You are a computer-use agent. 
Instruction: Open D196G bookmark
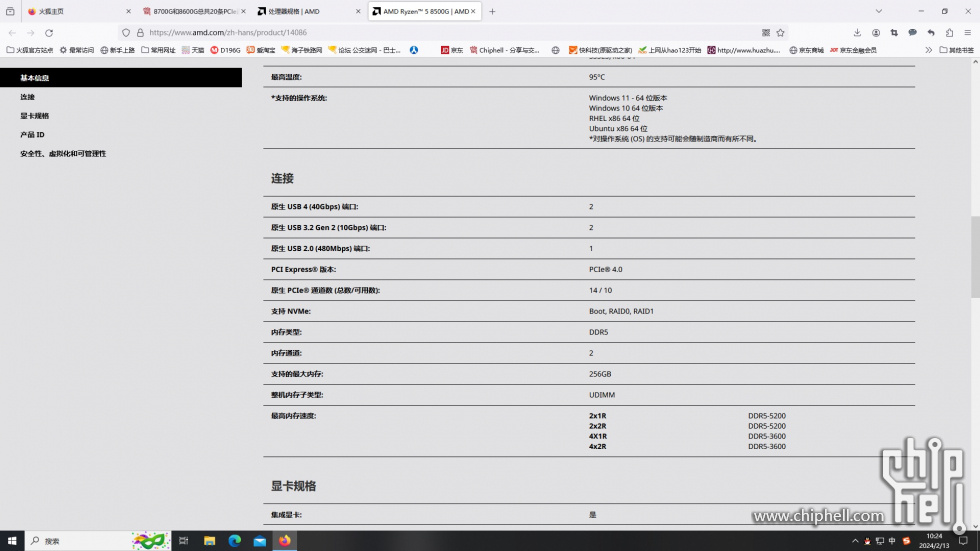225,50
